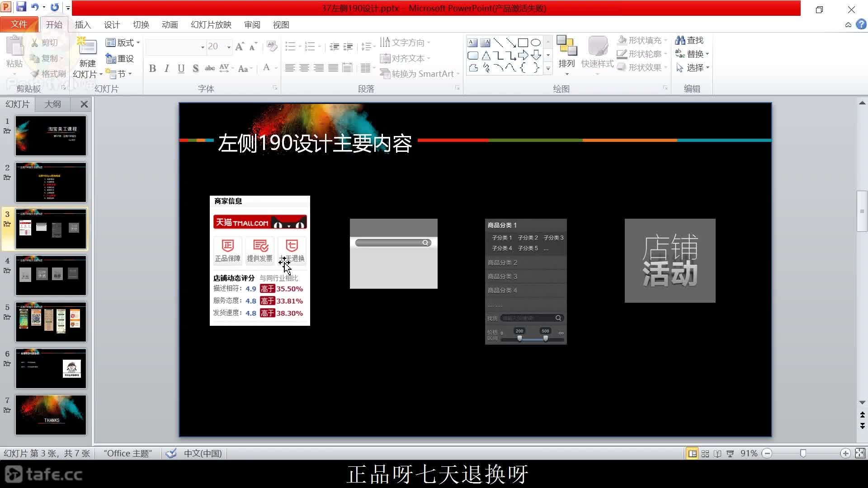This screenshot has height=488, width=868.
Task: Click the Undo arrow icon
Action: point(34,7)
